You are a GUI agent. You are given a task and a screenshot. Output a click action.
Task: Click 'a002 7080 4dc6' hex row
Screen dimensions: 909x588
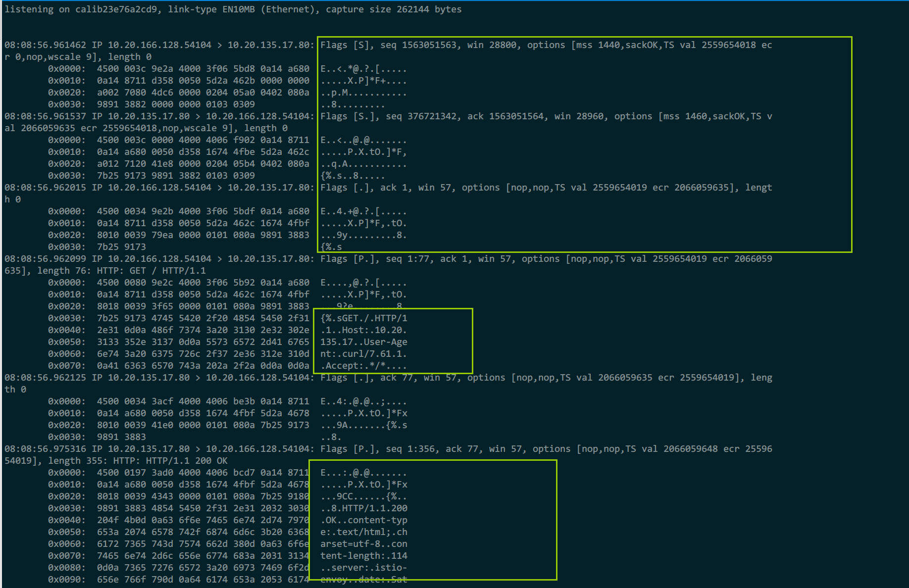tap(203, 93)
